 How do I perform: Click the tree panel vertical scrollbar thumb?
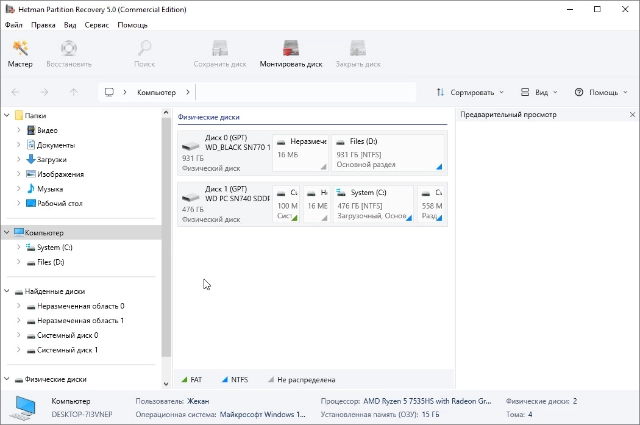(x=166, y=238)
